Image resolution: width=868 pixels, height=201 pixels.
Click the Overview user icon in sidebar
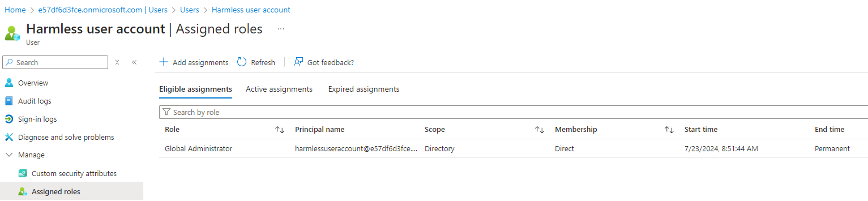pyautogui.click(x=9, y=83)
